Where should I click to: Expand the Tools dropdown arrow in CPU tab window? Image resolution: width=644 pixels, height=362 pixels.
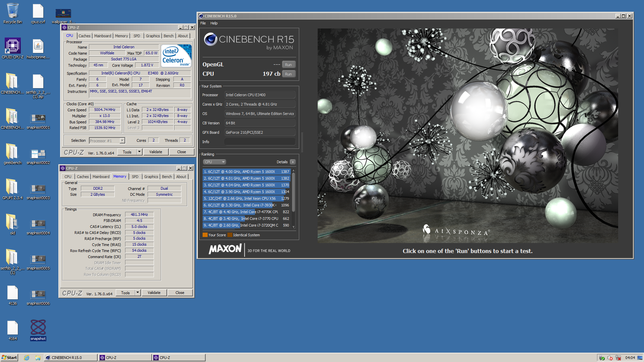pyautogui.click(x=139, y=152)
